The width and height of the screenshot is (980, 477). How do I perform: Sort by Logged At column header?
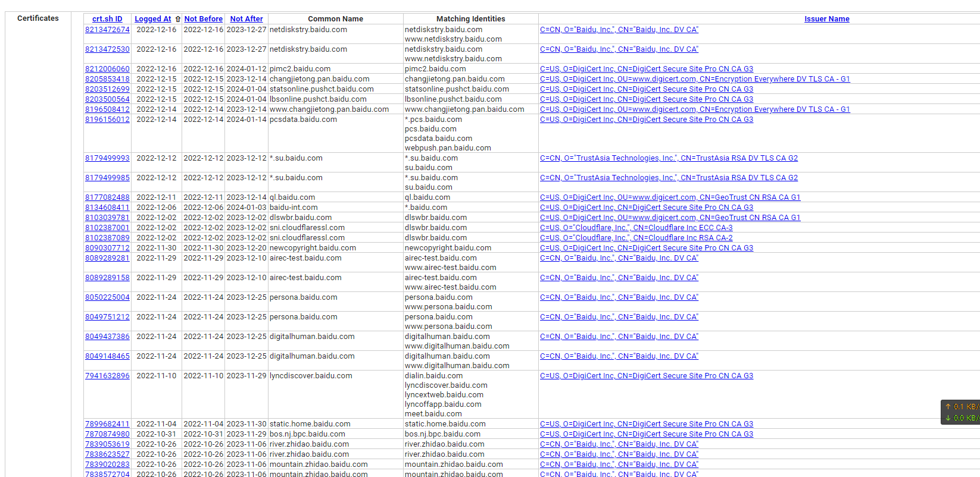tap(153, 19)
